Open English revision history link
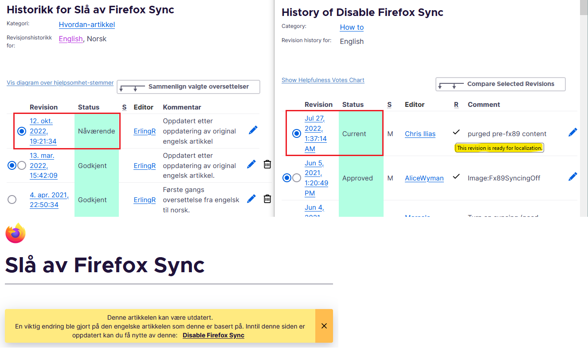 [71, 39]
